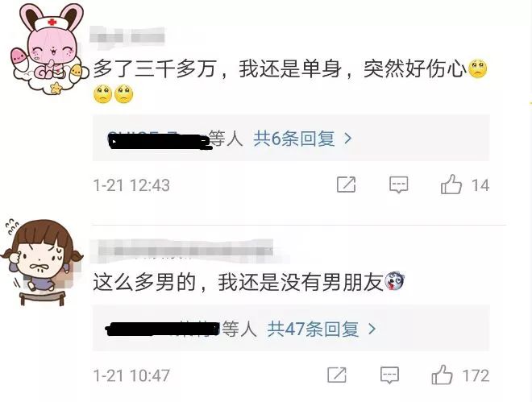Tap the share icon on the 12:43 comment
The image size is (532, 402).
tap(346, 184)
